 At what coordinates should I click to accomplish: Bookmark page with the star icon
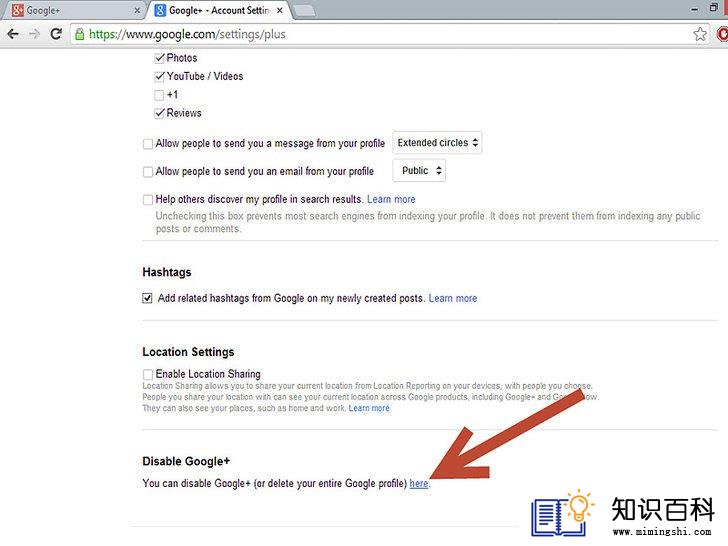700,34
